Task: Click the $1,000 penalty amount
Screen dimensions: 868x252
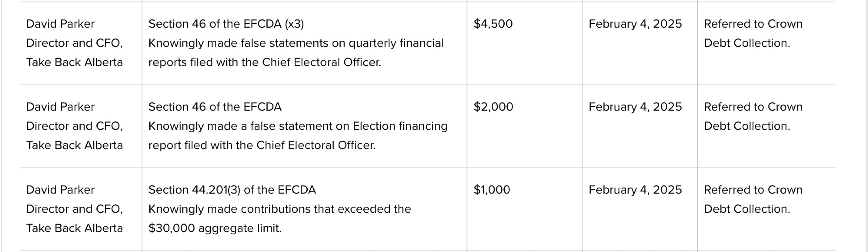Action: click(492, 190)
